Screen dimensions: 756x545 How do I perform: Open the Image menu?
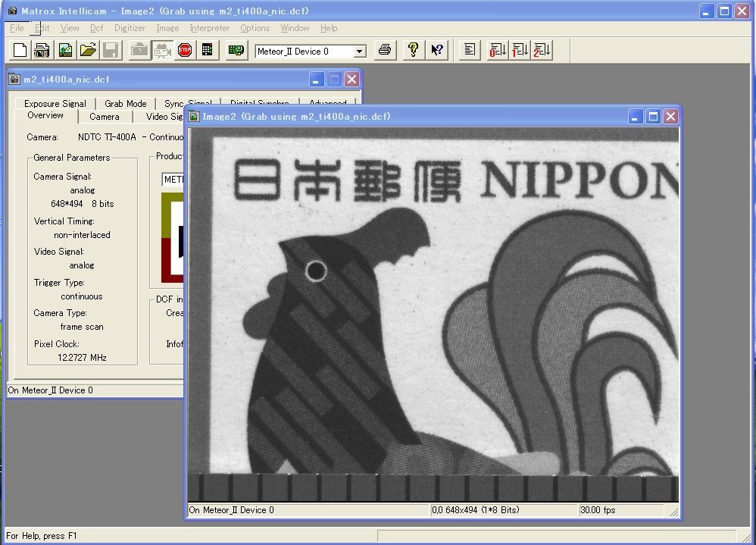[167, 28]
